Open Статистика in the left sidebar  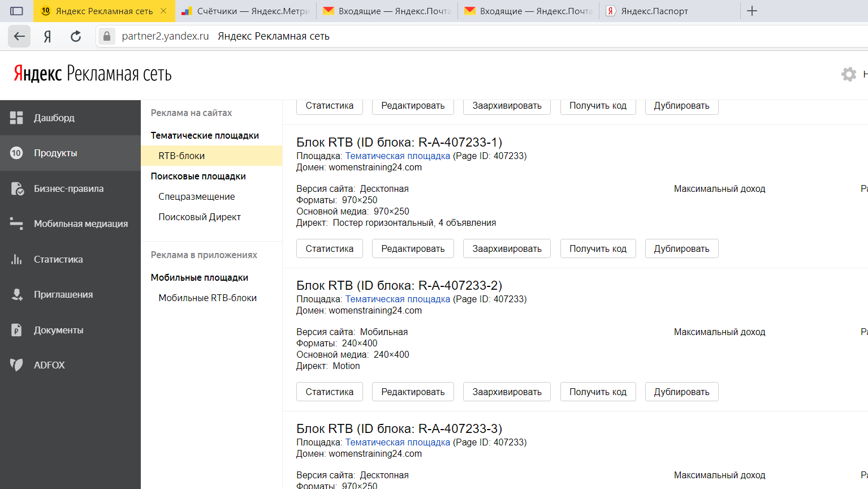tap(70, 259)
